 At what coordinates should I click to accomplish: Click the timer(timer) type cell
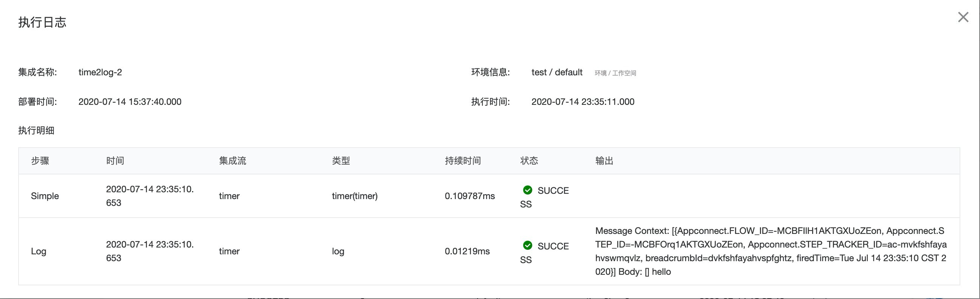[x=355, y=196]
